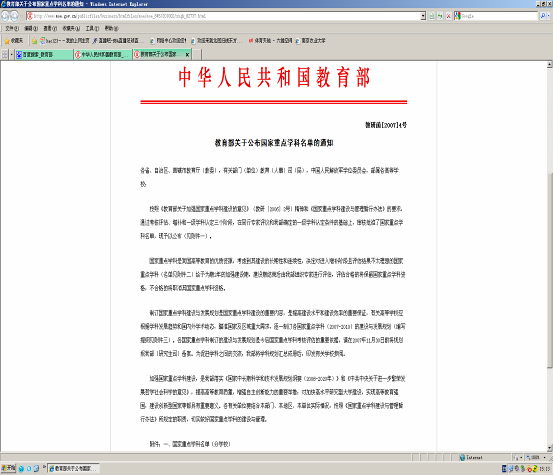Click the compatibility view page icon
The image size is (553, 475).
coord(432,16)
